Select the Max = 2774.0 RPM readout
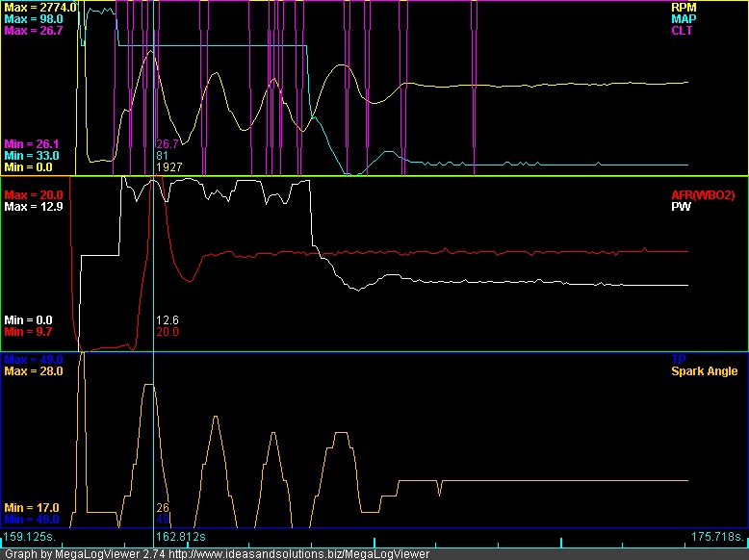Screen dimensions: 749x560 pyautogui.click(x=39, y=7)
